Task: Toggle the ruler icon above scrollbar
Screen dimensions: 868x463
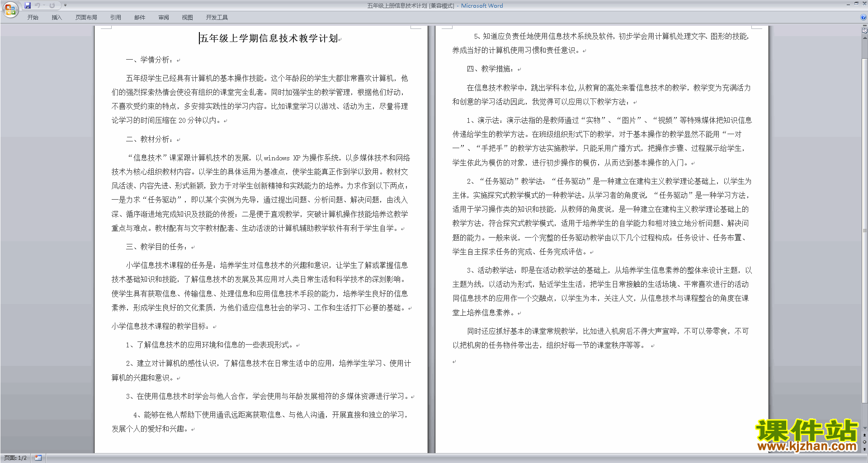Action: click(864, 31)
